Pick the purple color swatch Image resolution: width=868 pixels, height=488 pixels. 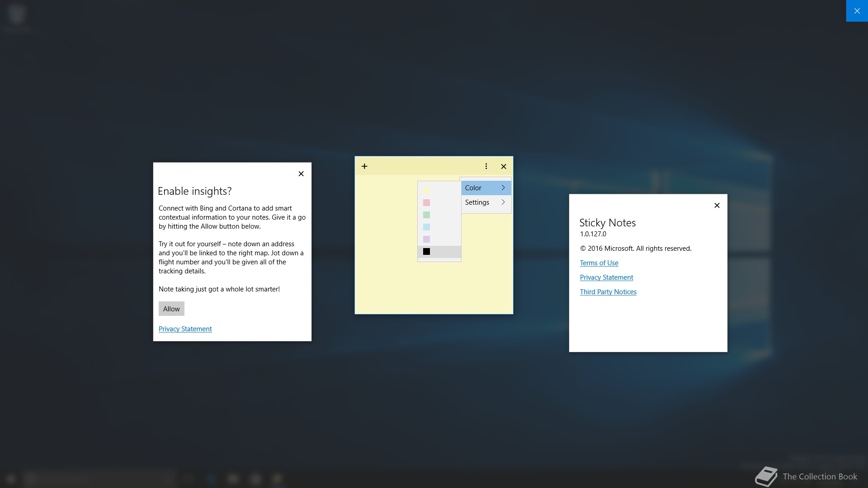coord(426,239)
